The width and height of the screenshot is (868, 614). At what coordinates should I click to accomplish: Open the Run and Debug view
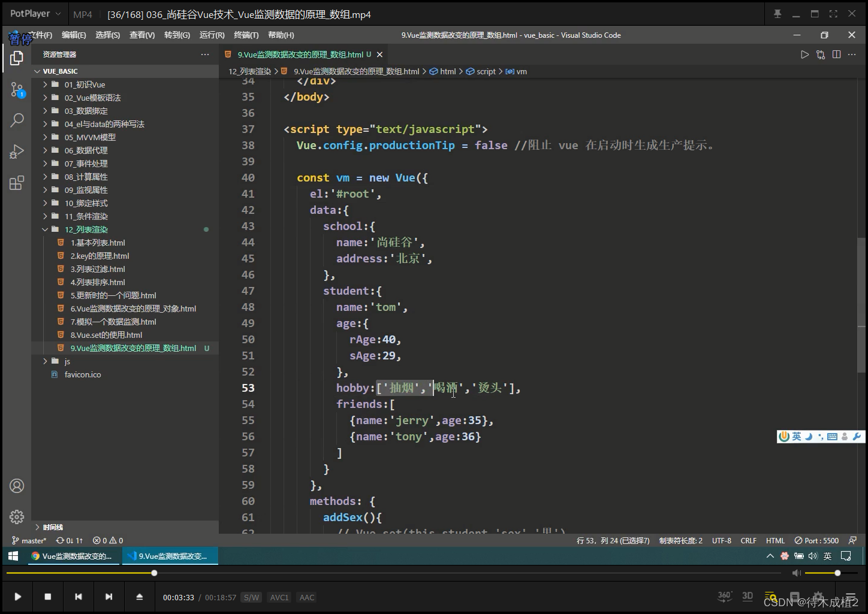tap(17, 152)
